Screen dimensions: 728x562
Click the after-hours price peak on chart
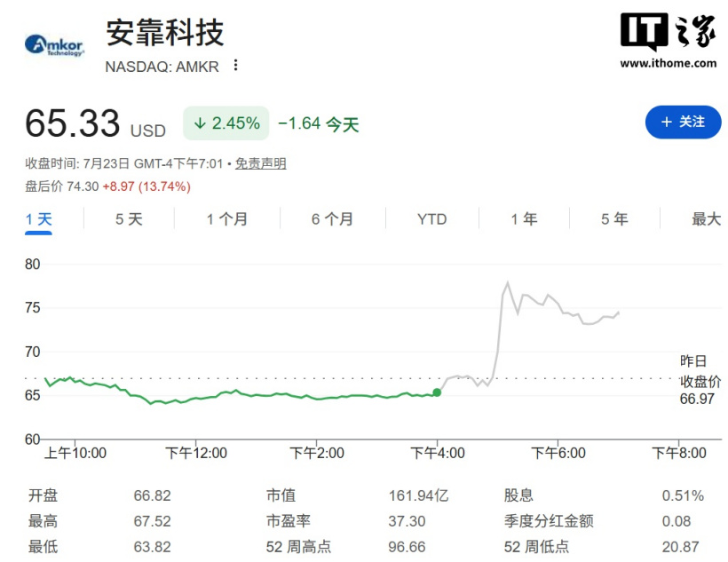pos(508,282)
